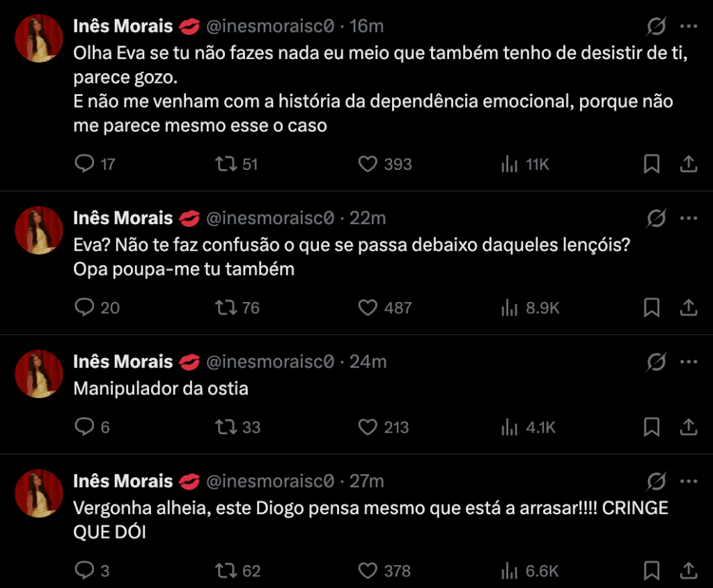713x588 pixels.
Task: Open more options on the 16m tweet
Action: coord(688,26)
